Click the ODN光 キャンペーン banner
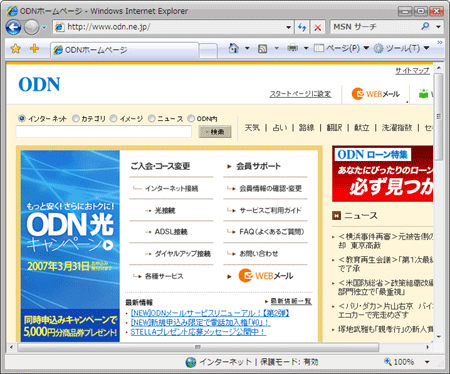The width and height of the screenshot is (450, 374). click(x=70, y=246)
